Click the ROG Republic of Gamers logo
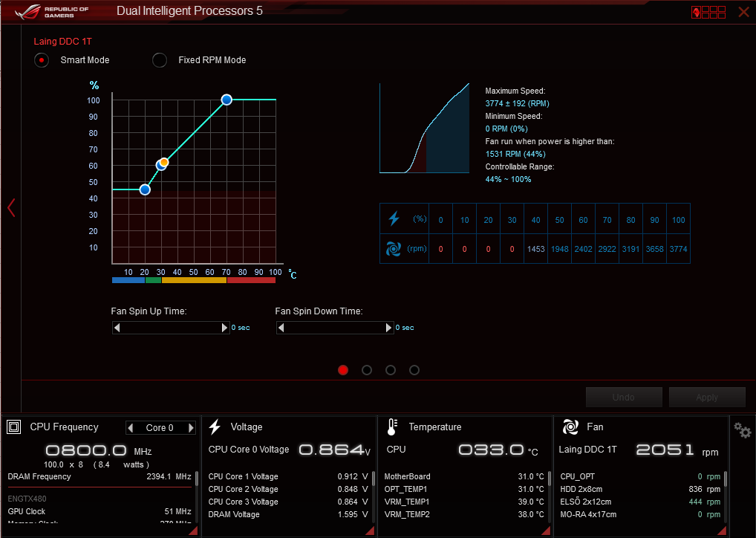Viewport: 756px width, 538px height. [x=51, y=12]
